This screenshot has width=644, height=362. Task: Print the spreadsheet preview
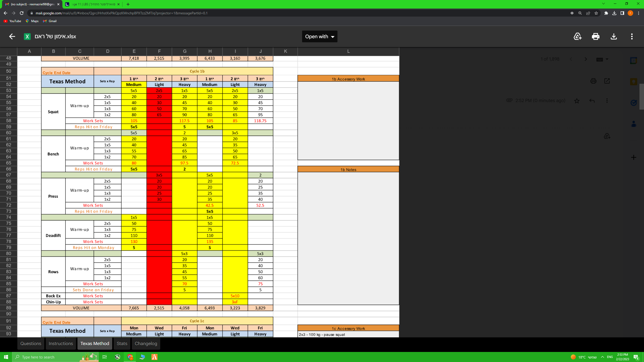click(x=596, y=36)
